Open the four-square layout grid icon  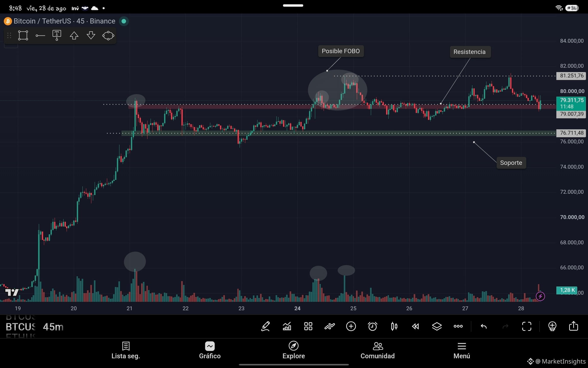(x=308, y=326)
